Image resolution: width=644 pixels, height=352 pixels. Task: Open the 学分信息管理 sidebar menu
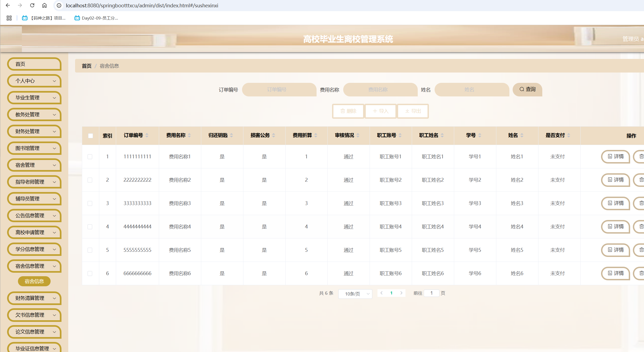coord(34,249)
